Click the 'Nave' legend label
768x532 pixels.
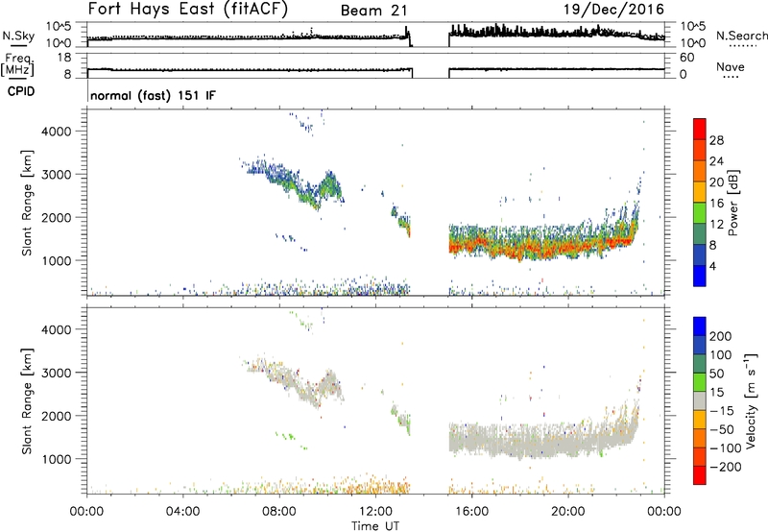pyautogui.click(x=731, y=66)
